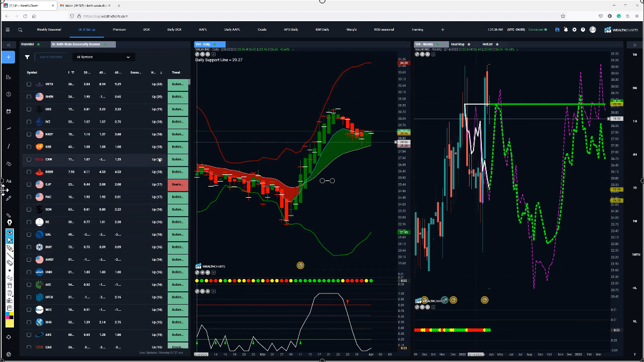Collapse left panel with double chevron
The height and width of the screenshot is (362, 644).
8,45
